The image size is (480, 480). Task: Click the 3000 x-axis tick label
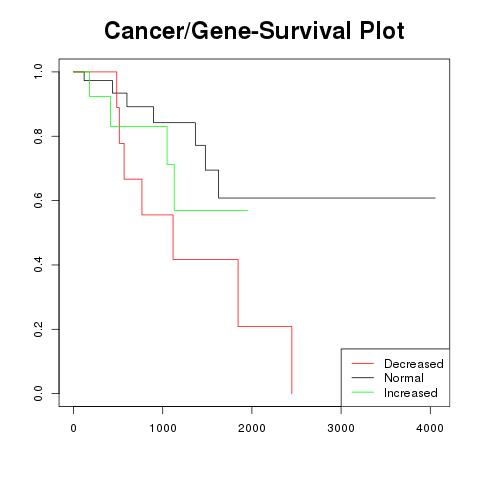coord(341,428)
